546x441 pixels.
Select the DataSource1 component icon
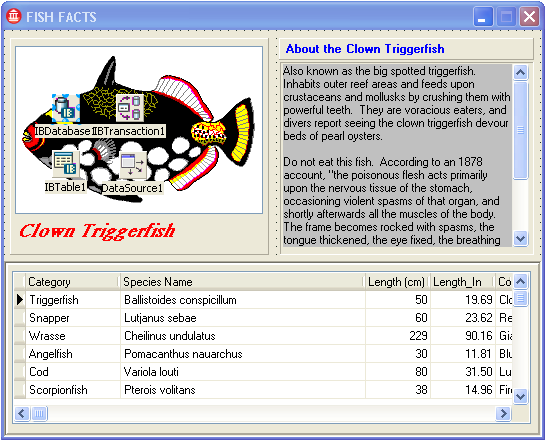133,166
